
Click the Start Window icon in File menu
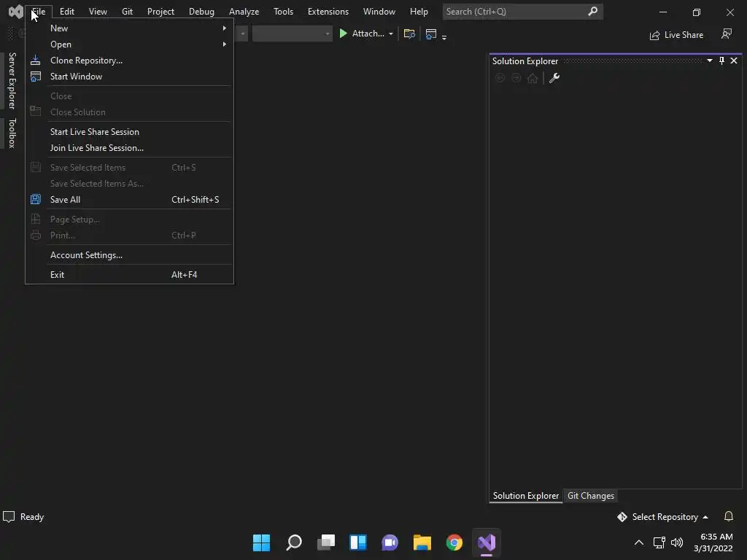pyautogui.click(x=35, y=76)
